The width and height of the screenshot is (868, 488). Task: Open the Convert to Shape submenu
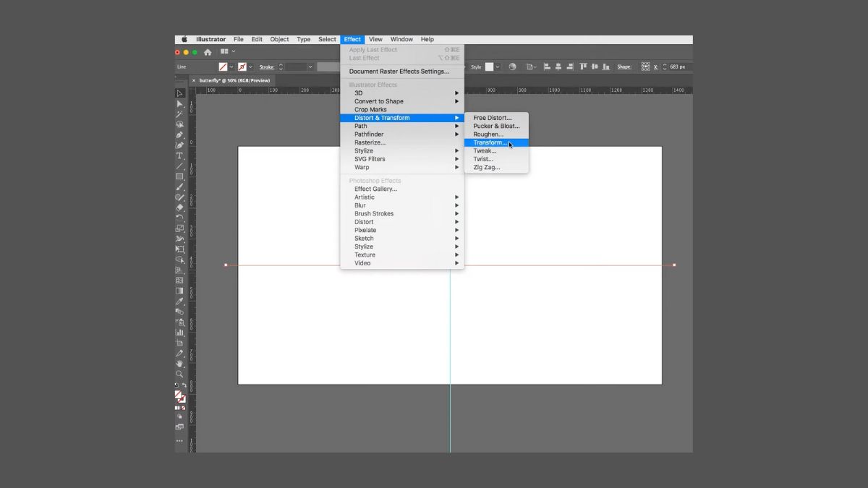tap(402, 101)
